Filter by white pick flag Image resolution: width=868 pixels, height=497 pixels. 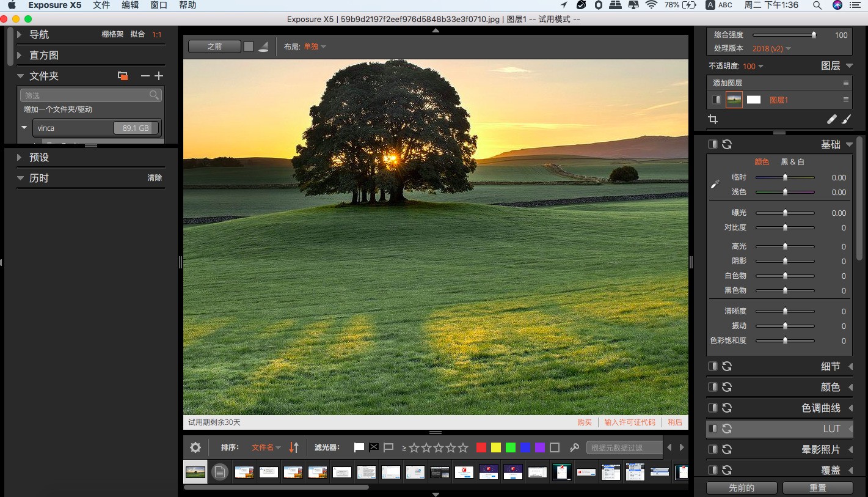click(359, 447)
